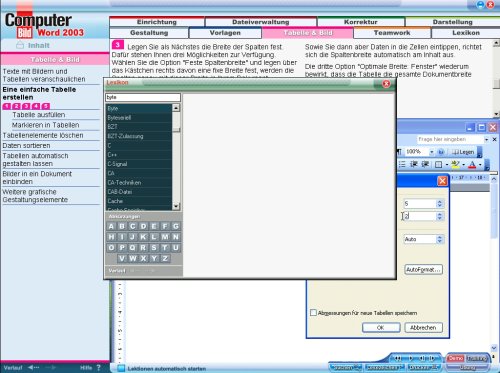Open Inhalt in the sidebar header
Image resolution: width=500 pixels, height=373 pixels.
coord(33,46)
